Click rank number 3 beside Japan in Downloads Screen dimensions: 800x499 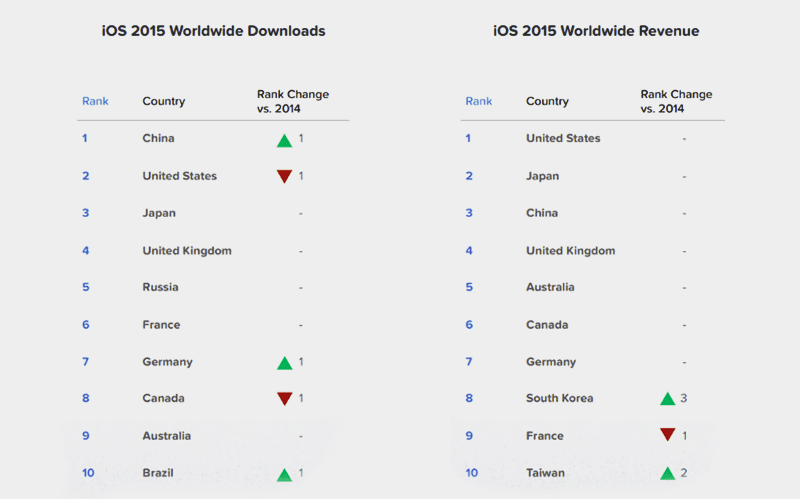pyautogui.click(x=86, y=213)
